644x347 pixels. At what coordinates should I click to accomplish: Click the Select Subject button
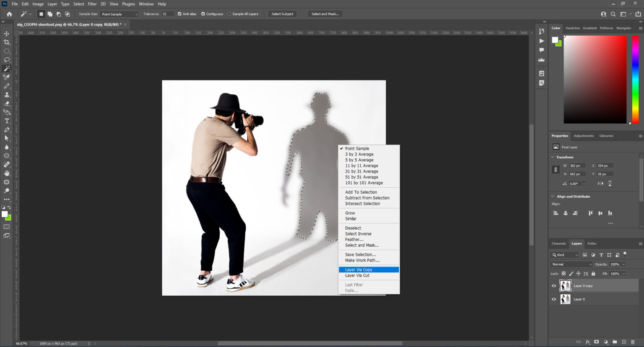pyautogui.click(x=282, y=14)
